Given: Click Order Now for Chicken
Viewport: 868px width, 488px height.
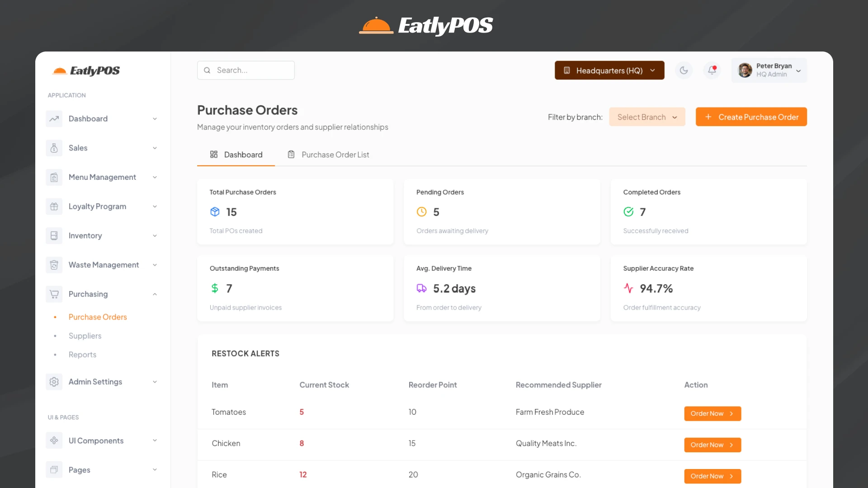Looking at the screenshot, I should pos(712,445).
